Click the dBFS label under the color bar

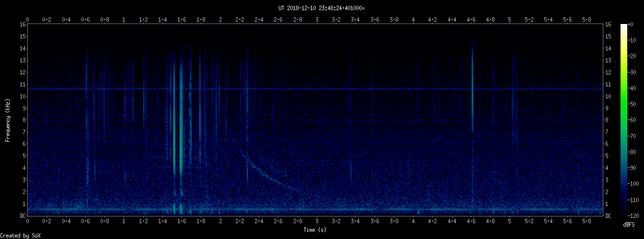coord(629,225)
